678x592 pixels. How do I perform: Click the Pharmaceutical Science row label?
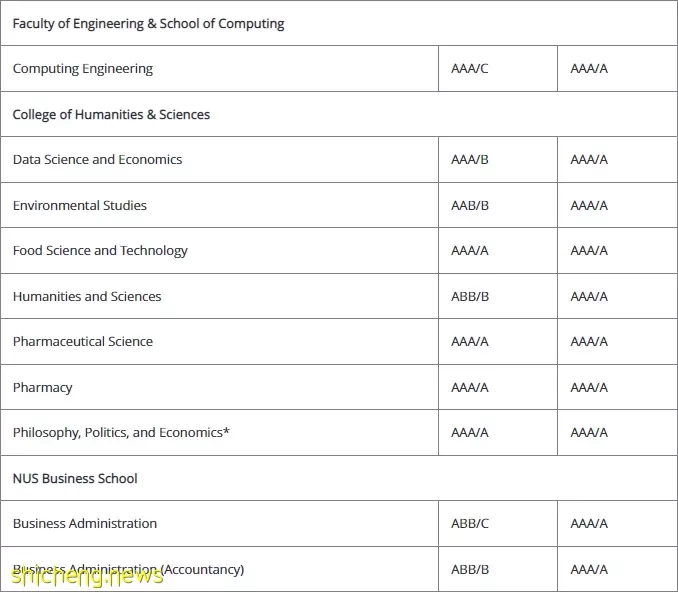click(x=83, y=342)
